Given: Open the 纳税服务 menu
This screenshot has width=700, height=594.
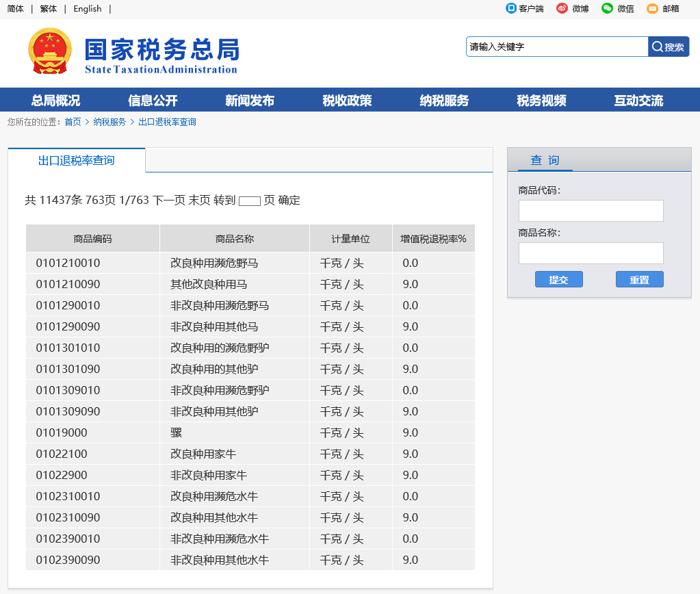Looking at the screenshot, I should coord(443,99).
